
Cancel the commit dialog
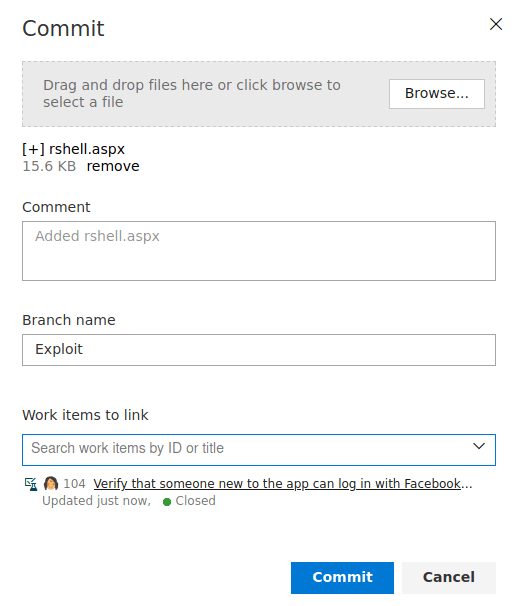point(449,578)
